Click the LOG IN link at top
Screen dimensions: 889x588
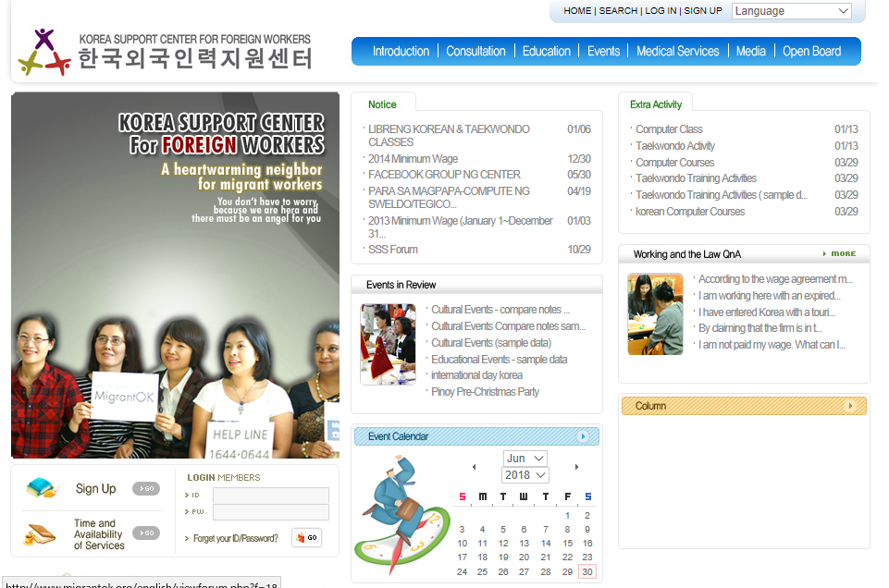[661, 11]
